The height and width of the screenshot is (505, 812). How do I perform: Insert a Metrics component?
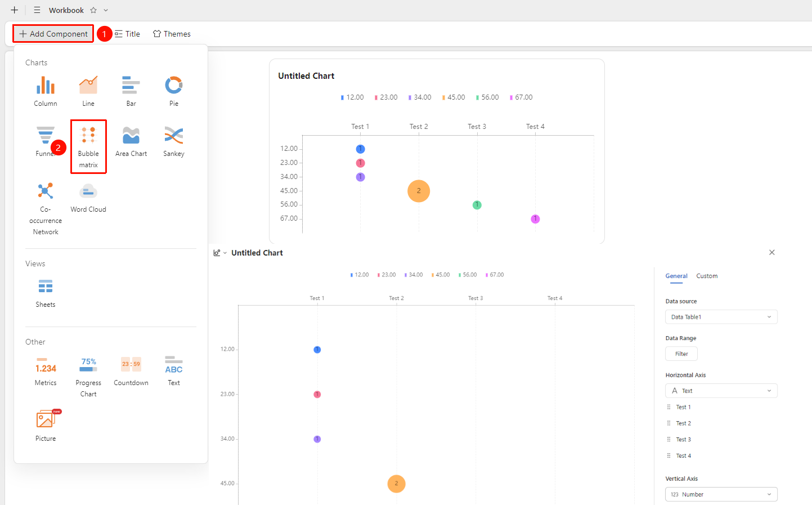click(x=46, y=371)
